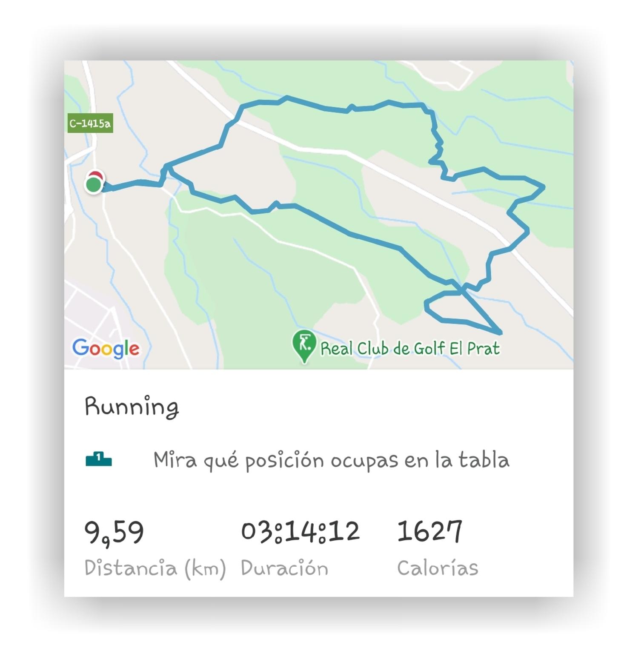Image resolution: width=644 pixels, height=654 pixels.
Task: Click the Running activity title
Action: coord(132,407)
